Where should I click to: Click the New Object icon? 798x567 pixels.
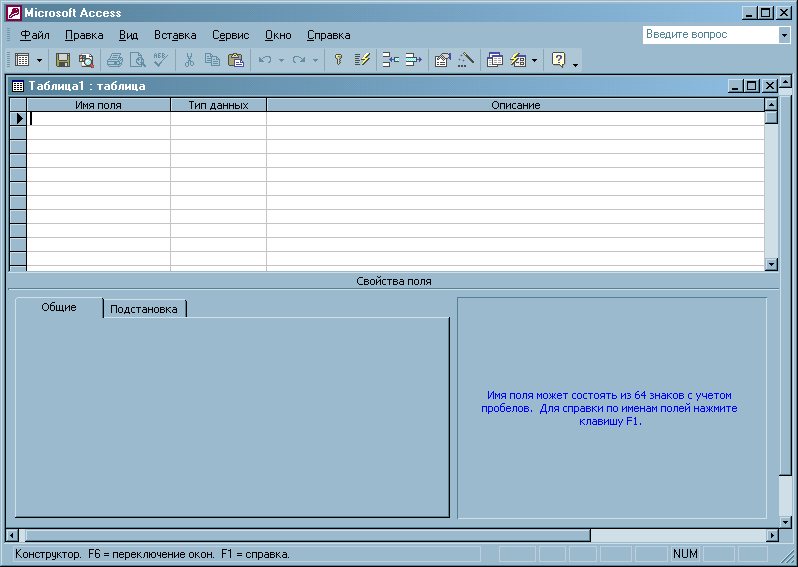click(518, 60)
